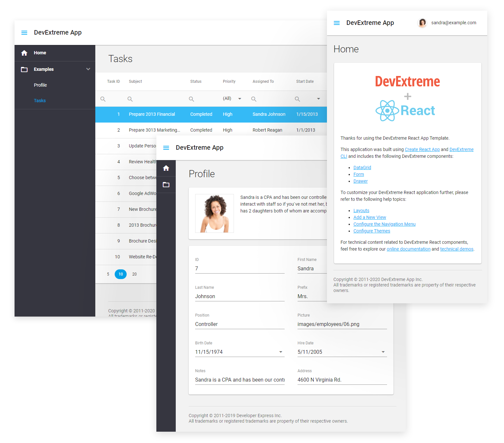Click the Examples folder icon in Tasks sidebar
Screen dimensions: 504x443
point(24,69)
